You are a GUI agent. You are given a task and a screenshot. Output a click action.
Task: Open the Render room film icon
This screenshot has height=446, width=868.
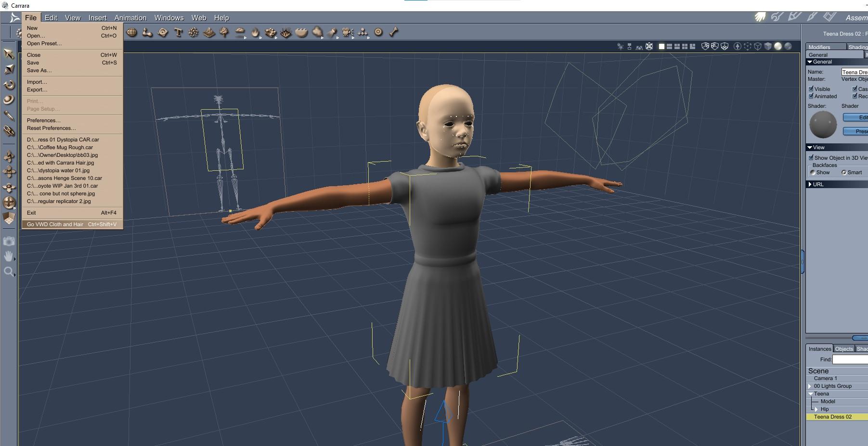pyautogui.click(x=829, y=17)
